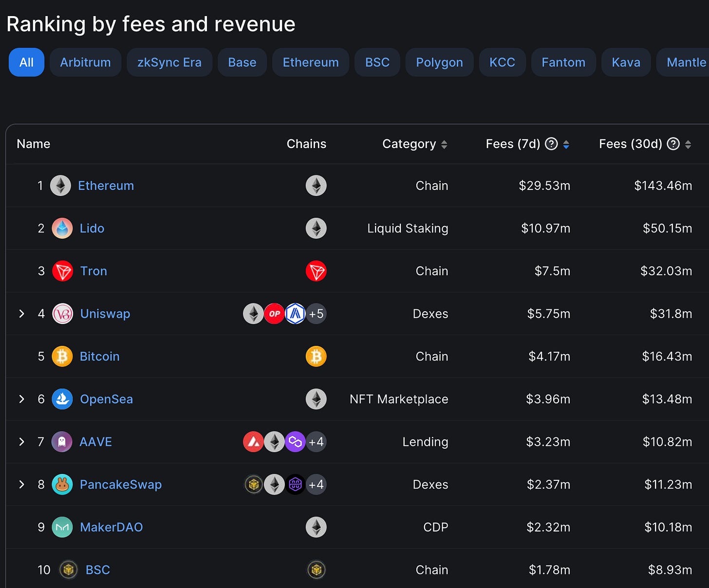Screen dimensions: 709x588
Task: Select the All chains filter
Action: coord(26,62)
